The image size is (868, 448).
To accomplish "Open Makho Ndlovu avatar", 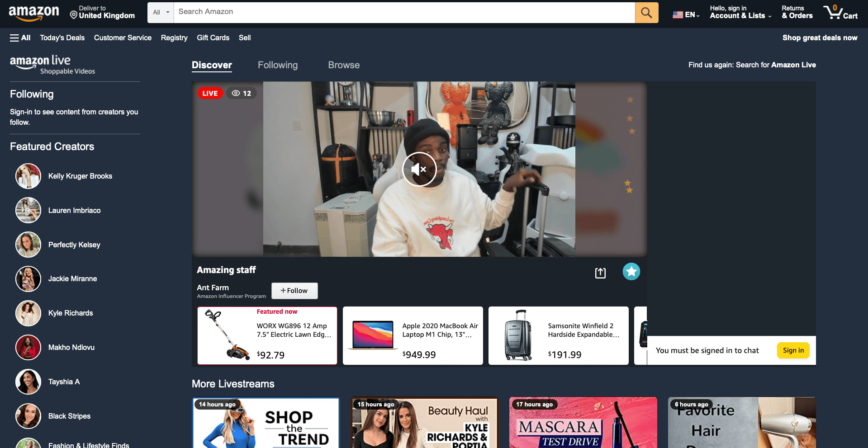I will (x=28, y=347).
